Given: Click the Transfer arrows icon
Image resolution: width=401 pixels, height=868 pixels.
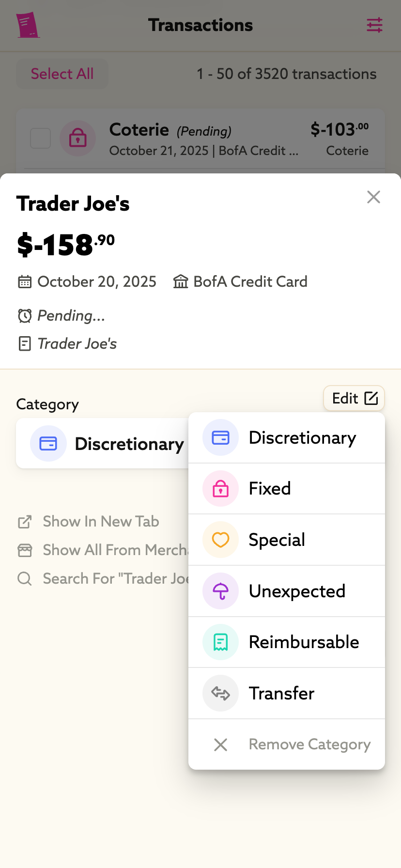Looking at the screenshot, I should [x=220, y=693].
